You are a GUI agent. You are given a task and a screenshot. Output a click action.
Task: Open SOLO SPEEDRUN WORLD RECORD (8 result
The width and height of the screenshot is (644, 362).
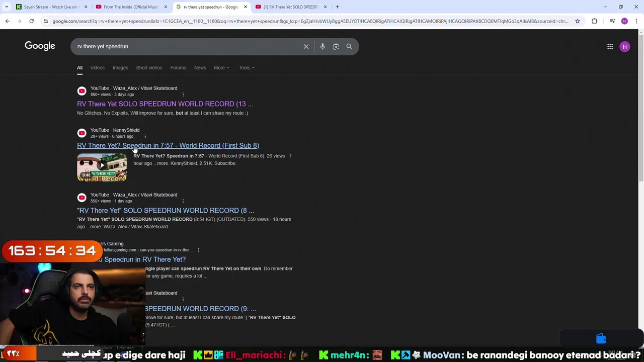(166, 211)
